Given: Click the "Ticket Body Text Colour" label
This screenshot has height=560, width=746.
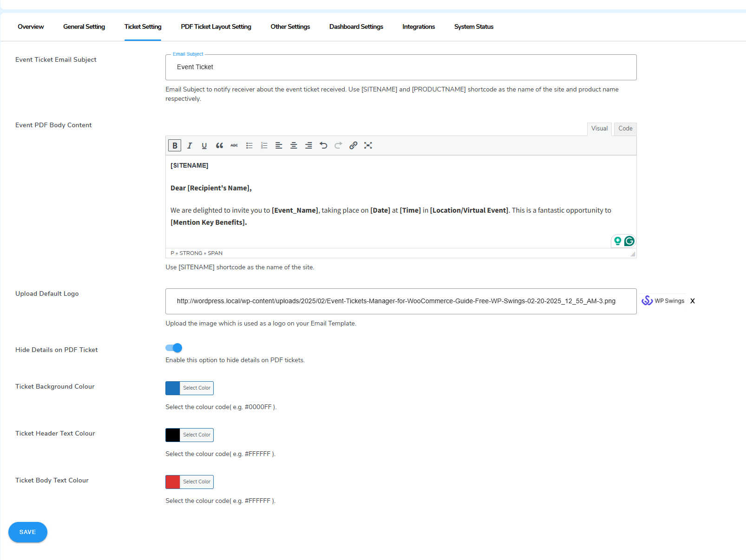Looking at the screenshot, I should [x=52, y=480].
